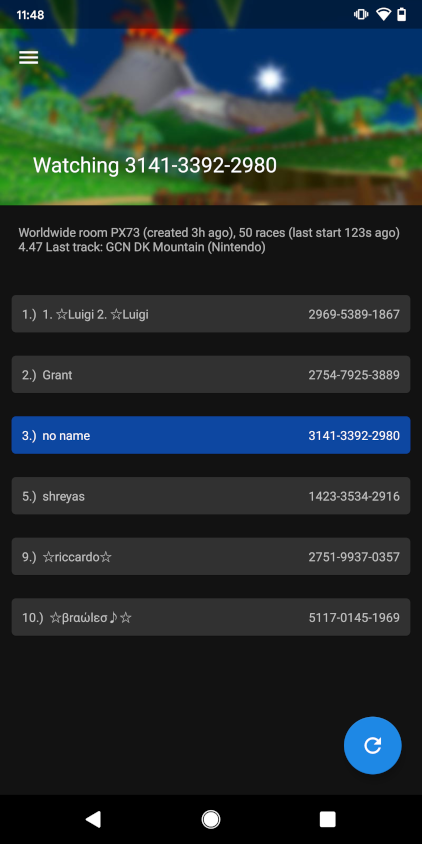Viewport: 422px width, 844px height.
Task: Click friend code 1423-3534-2916
Action: [354, 496]
